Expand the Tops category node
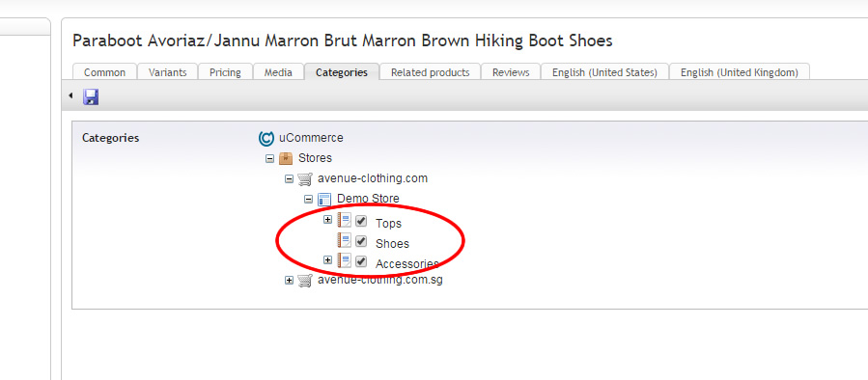Image resolution: width=868 pixels, height=380 pixels. (x=327, y=220)
